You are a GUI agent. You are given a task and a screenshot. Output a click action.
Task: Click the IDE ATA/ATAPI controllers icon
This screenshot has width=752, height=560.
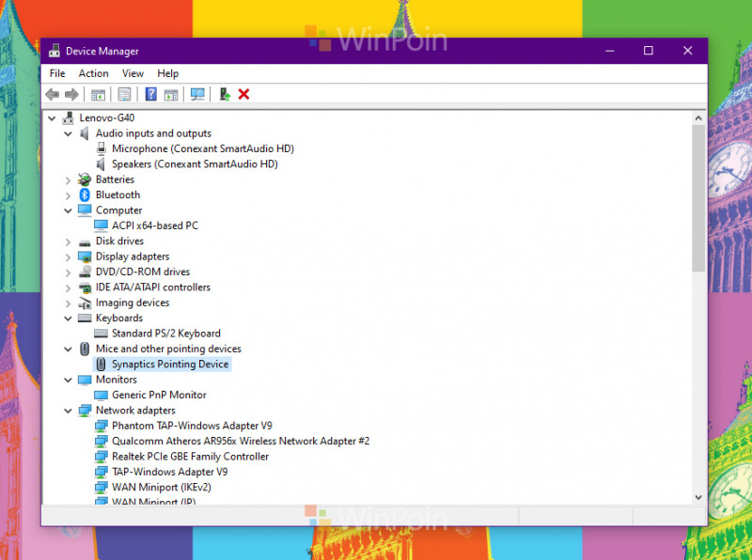(85, 288)
